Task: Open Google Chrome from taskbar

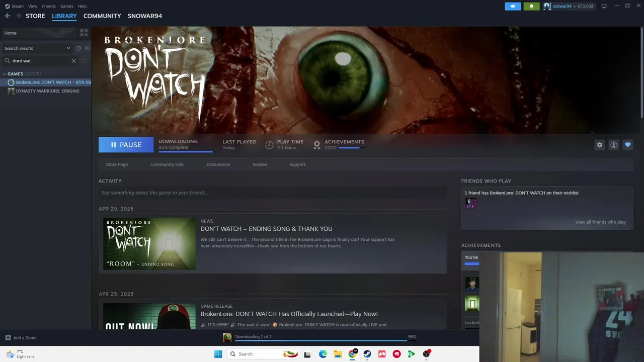Action: (353, 354)
